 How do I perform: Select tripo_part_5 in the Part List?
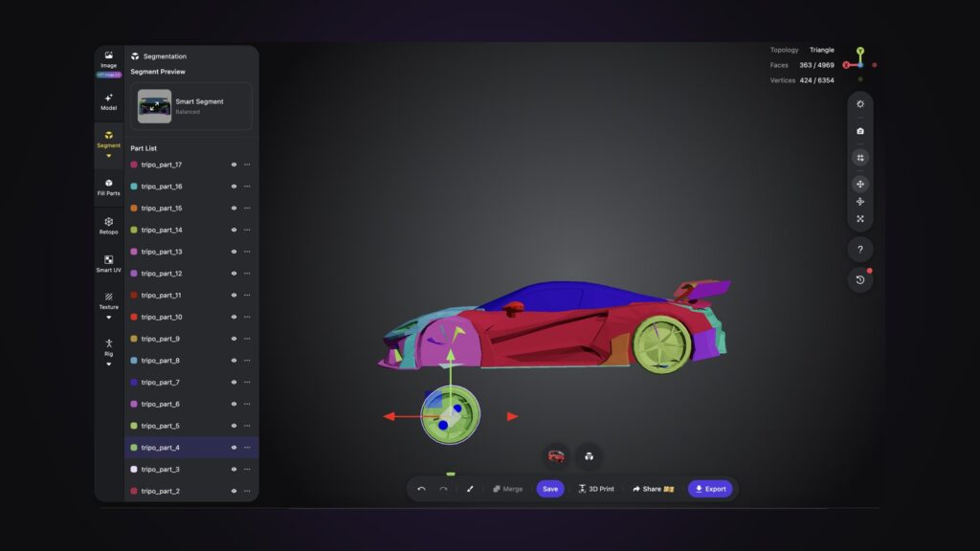pyautogui.click(x=191, y=426)
